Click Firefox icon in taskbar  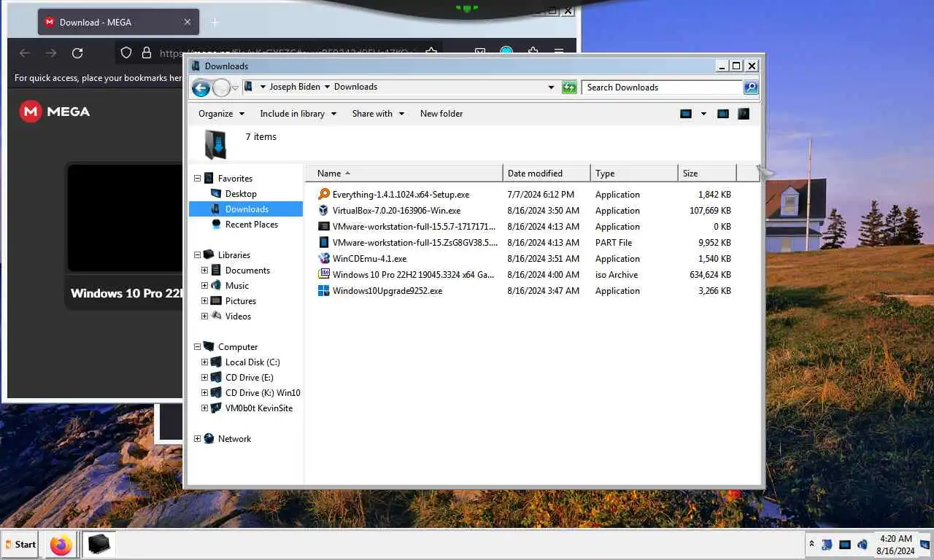(61, 545)
